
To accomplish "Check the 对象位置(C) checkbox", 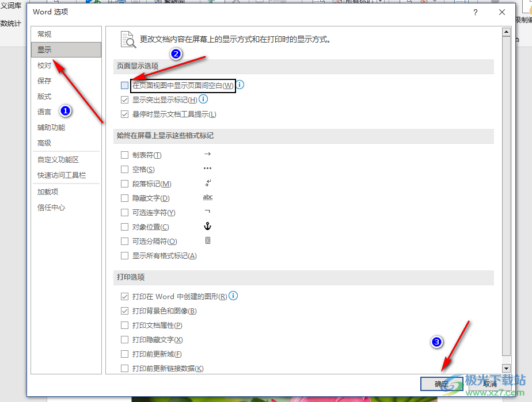I will click(124, 227).
